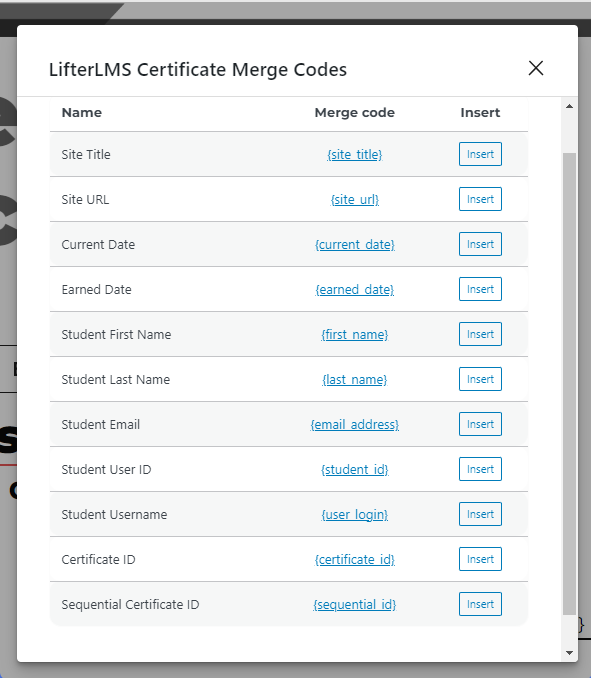Insert the Current Date merge code
Screen dimensions: 591x678
(x=480, y=244)
